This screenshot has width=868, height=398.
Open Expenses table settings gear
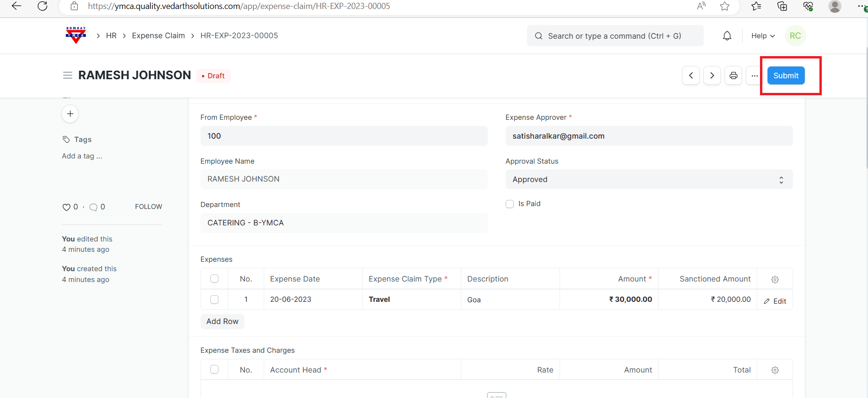tap(775, 279)
